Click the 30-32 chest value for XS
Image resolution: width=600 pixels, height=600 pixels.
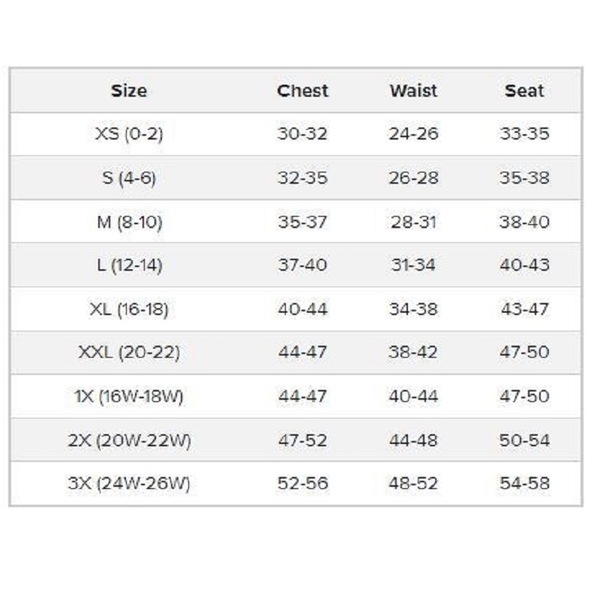point(302,134)
